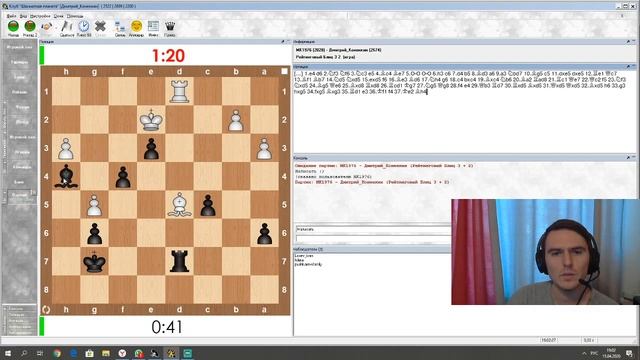
Task: Click the second green ball toolbar icon
Action: [30, 27]
